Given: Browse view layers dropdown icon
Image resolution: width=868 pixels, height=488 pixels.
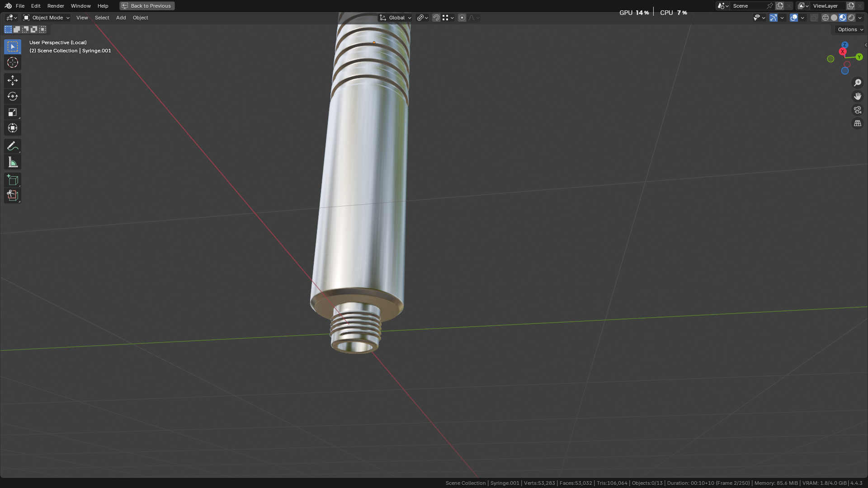Looking at the screenshot, I should pos(803,6).
